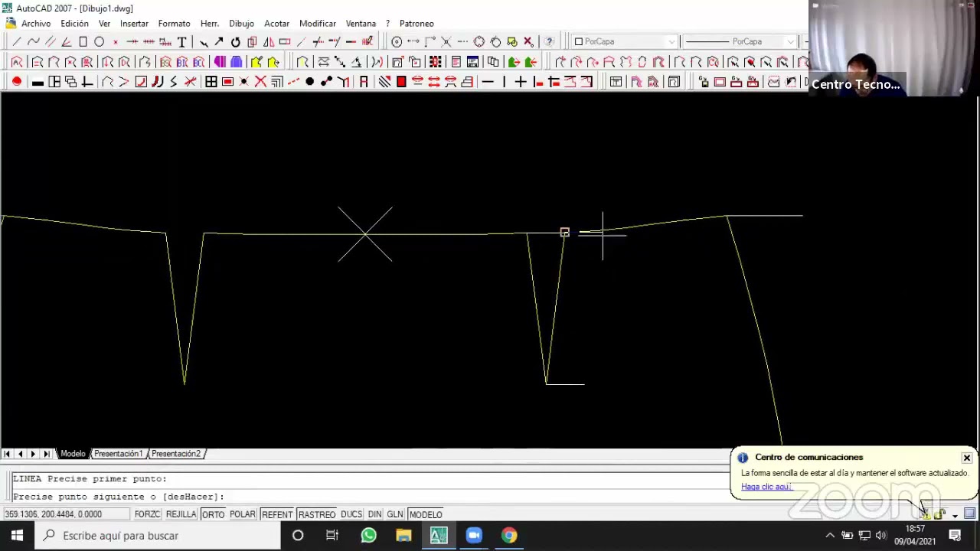Switch to the Presentación2 layout tab
This screenshot has width=980, height=551.
[175, 454]
